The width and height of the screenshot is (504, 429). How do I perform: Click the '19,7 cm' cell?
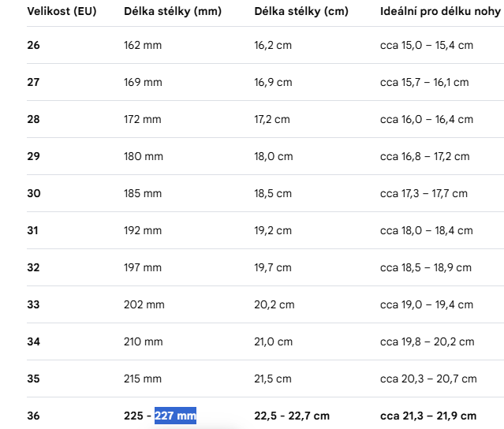coord(273,267)
